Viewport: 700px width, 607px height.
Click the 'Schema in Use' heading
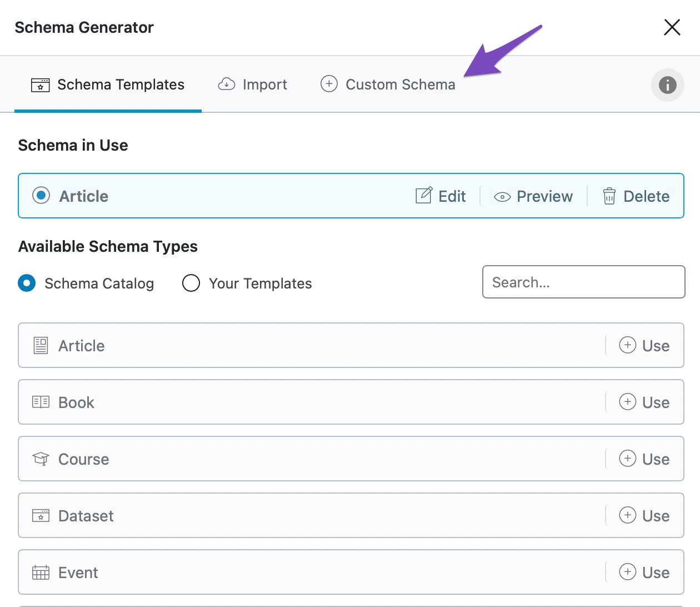tap(73, 145)
